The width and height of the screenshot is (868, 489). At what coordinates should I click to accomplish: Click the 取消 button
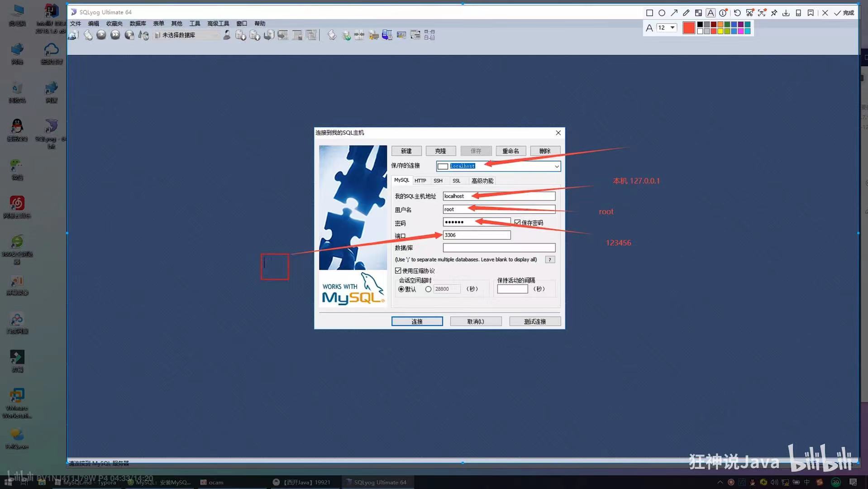476,321
